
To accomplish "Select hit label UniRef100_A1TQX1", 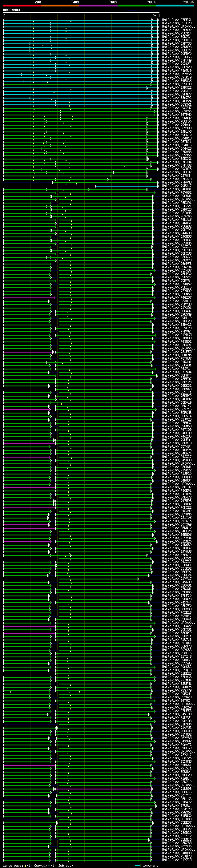I will click(x=176, y=643).
